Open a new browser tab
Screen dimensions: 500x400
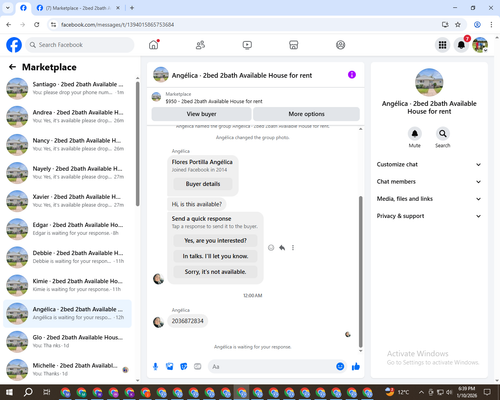coord(132,8)
